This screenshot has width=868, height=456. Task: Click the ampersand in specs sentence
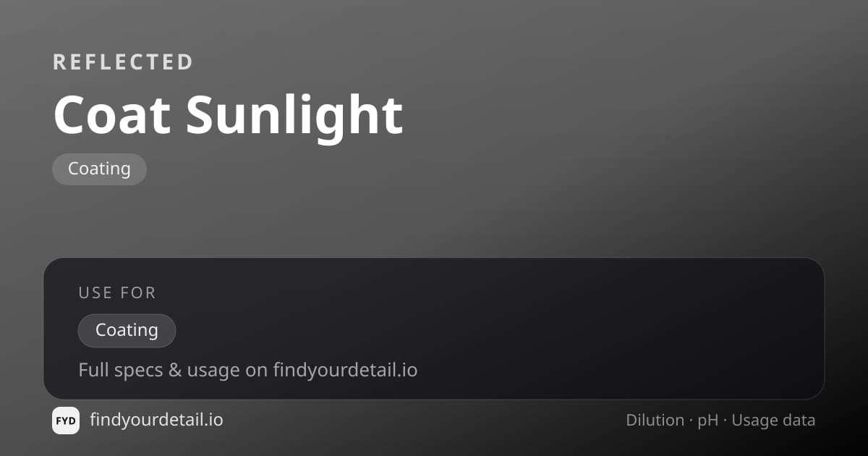point(174,371)
